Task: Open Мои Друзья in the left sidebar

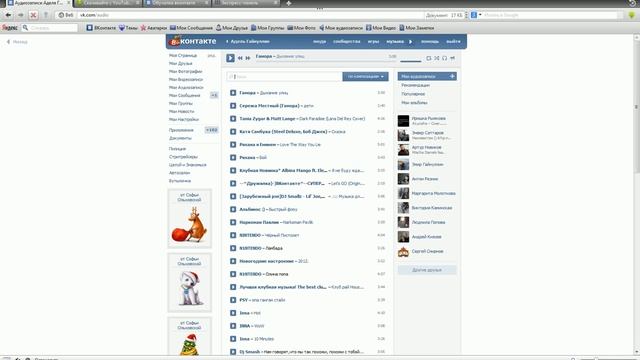Action: (180, 64)
